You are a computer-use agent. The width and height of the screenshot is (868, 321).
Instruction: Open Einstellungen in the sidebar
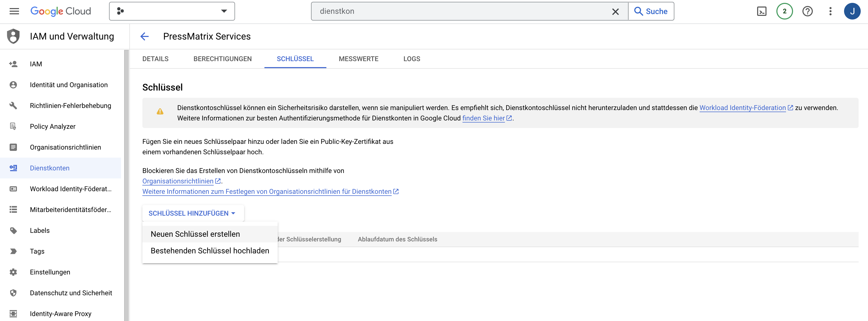[x=61, y=272]
